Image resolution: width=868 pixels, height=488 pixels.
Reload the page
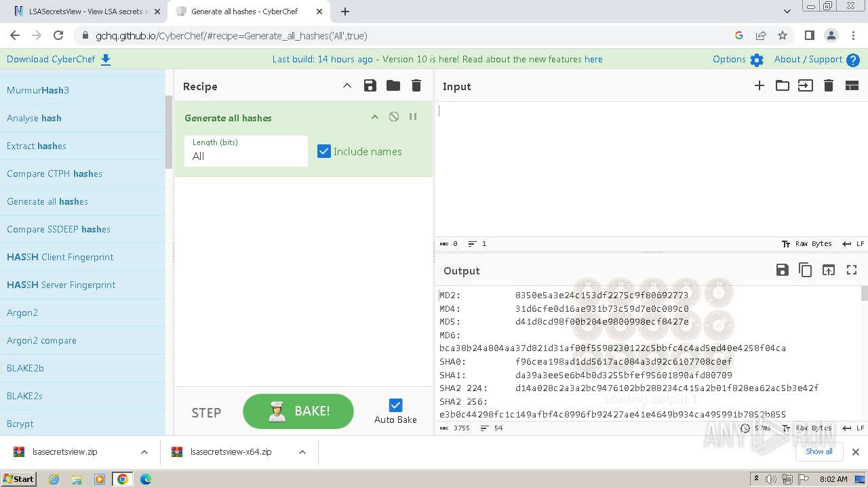coord(58,36)
